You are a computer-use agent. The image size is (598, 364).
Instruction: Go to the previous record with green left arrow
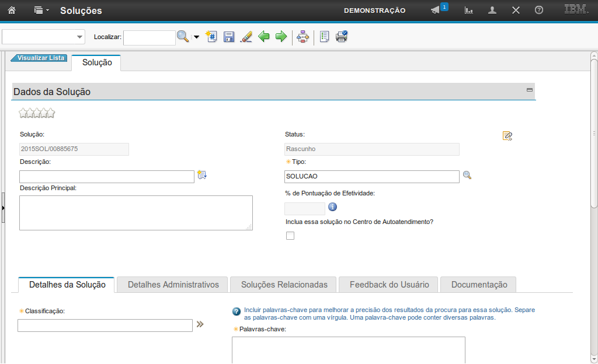(264, 37)
